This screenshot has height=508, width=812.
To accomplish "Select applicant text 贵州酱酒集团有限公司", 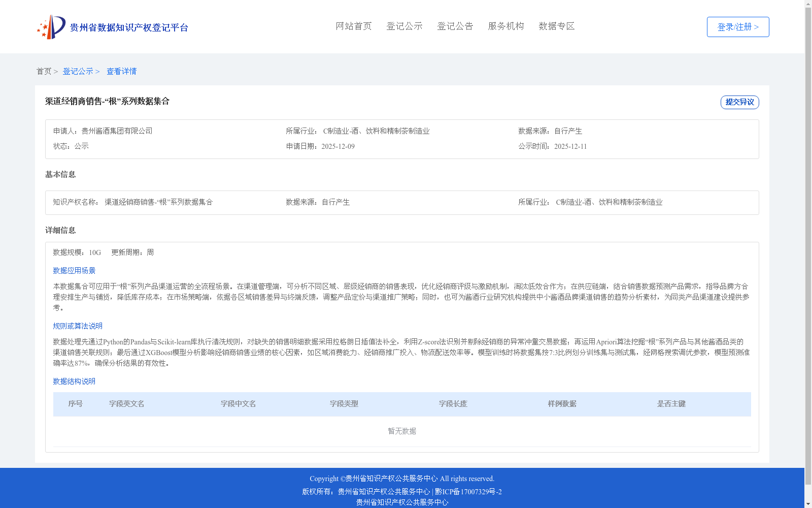I will 117,131.
